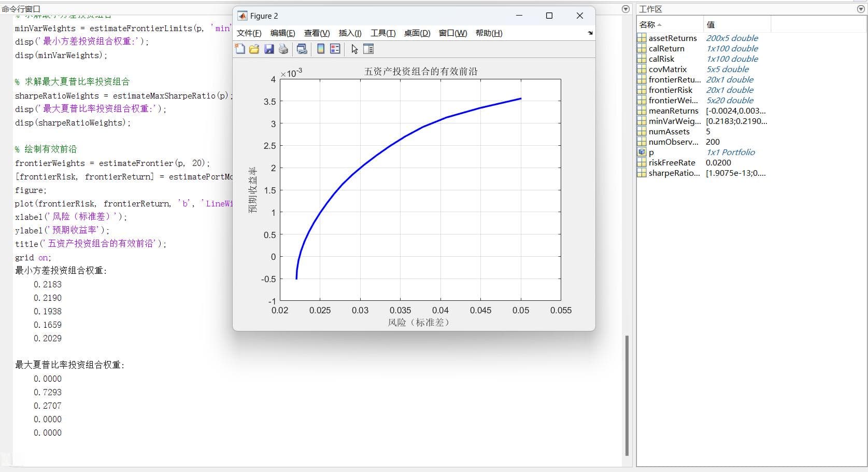Viewport: 868px width, 472px height.
Task: Click the calReturn variable icon
Action: (642, 48)
